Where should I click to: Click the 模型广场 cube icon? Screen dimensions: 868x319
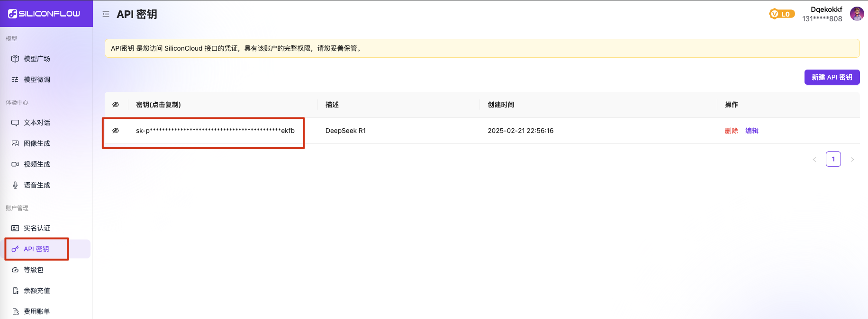(15, 59)
